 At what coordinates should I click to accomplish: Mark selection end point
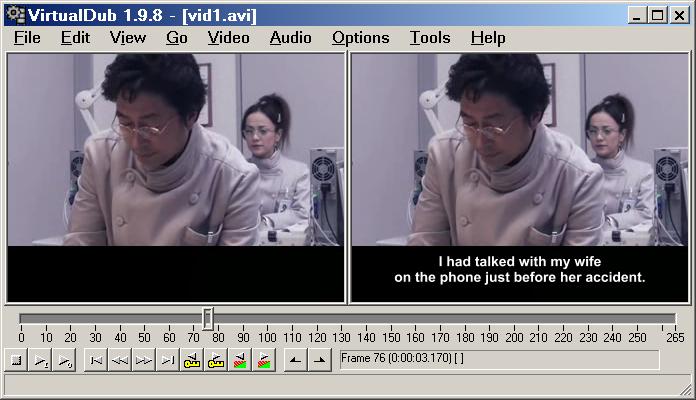pyautogui.click(x=319, y=360)
